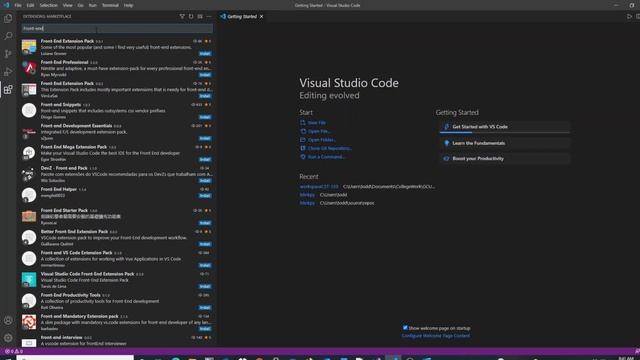Open the Search view in activity bar
Screen dimensions: 640x360
[8, 36]
